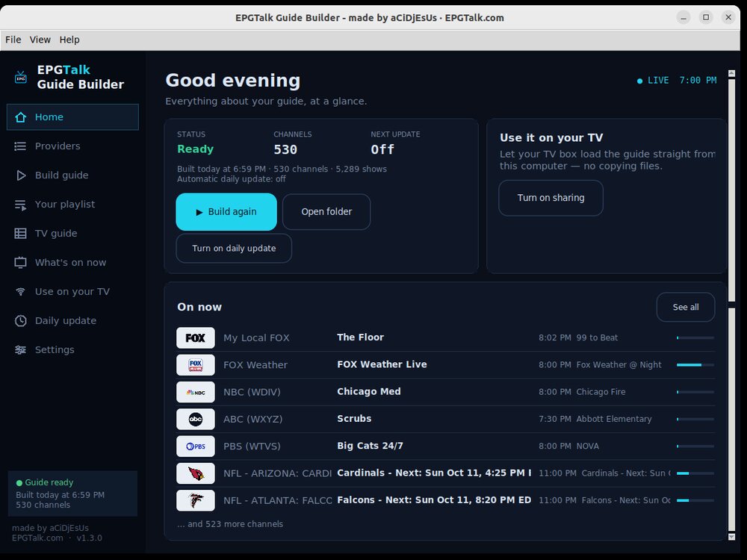Click the green Guide ready status dot
Image resolution: width=747 pixels, height=560 pixels.
19,483
